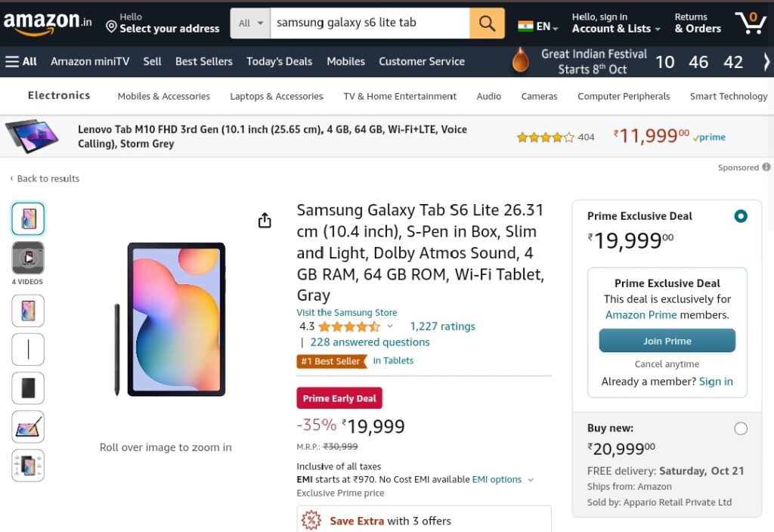
Task: Open Mobiles & Accessories category tab
Action: click(x=164, y=96)
